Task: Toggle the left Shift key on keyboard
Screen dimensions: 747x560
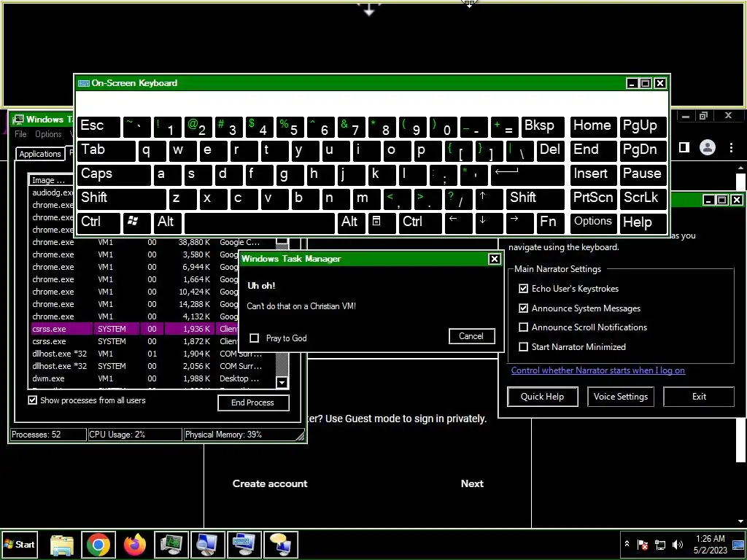Action: (x=122, y=198)
